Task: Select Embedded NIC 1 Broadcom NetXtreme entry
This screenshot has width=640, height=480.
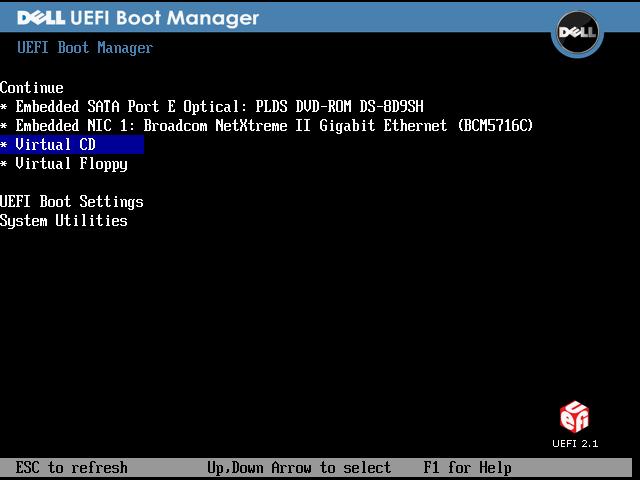Action: [x=267, y=125]
